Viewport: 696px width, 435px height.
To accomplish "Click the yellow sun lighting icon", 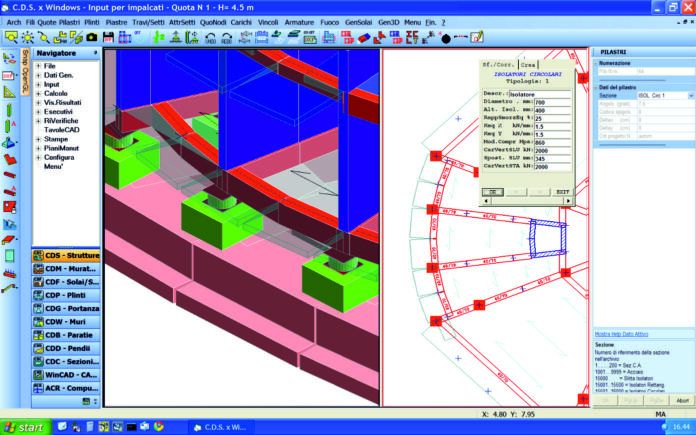I will click(x=27, y=37).
